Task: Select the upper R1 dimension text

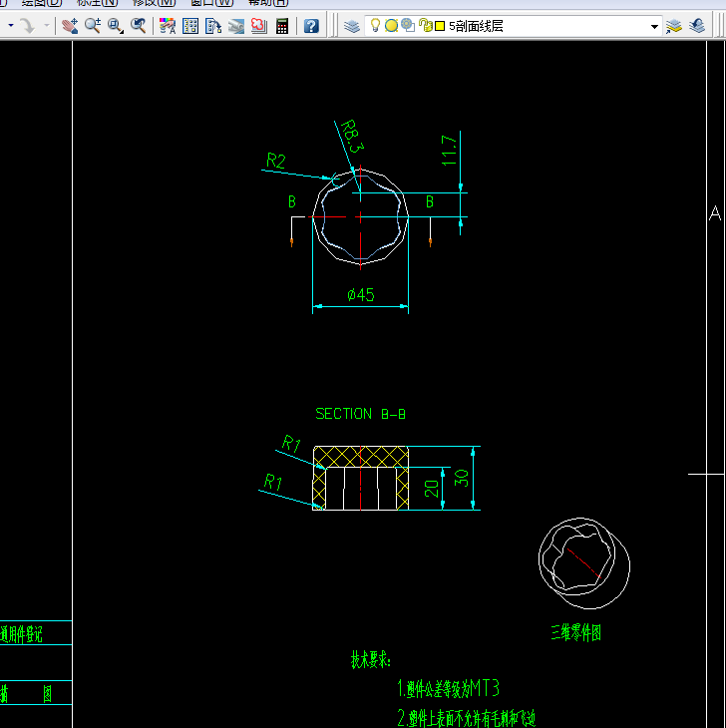Action: pos(291,444)
